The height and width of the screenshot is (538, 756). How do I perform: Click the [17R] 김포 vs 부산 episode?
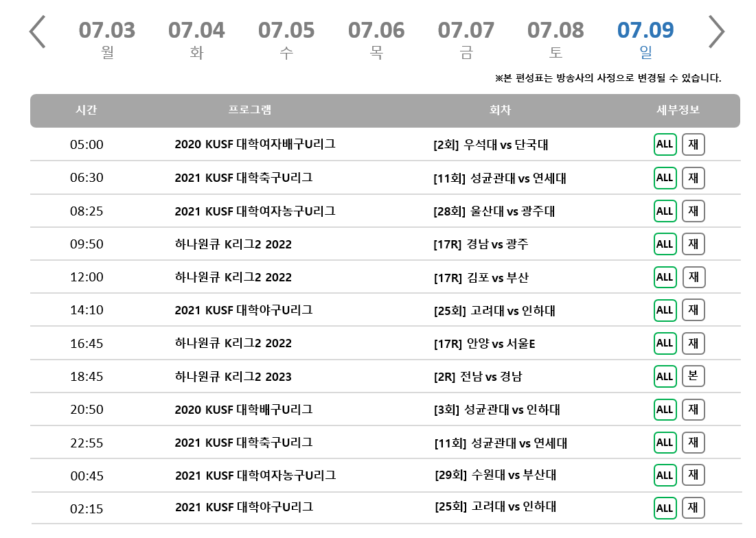click(481, 277)
